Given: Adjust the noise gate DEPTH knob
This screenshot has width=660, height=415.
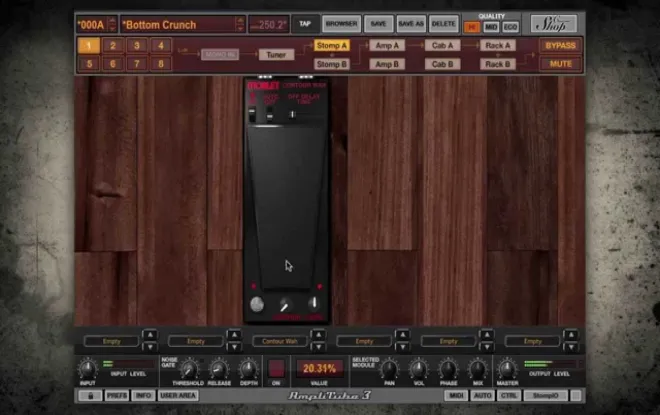Looking at the screenshot, I should [x=248, y=370].
